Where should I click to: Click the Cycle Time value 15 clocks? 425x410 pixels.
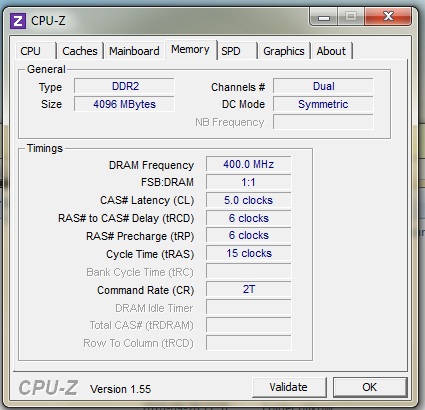click(249, 253)
